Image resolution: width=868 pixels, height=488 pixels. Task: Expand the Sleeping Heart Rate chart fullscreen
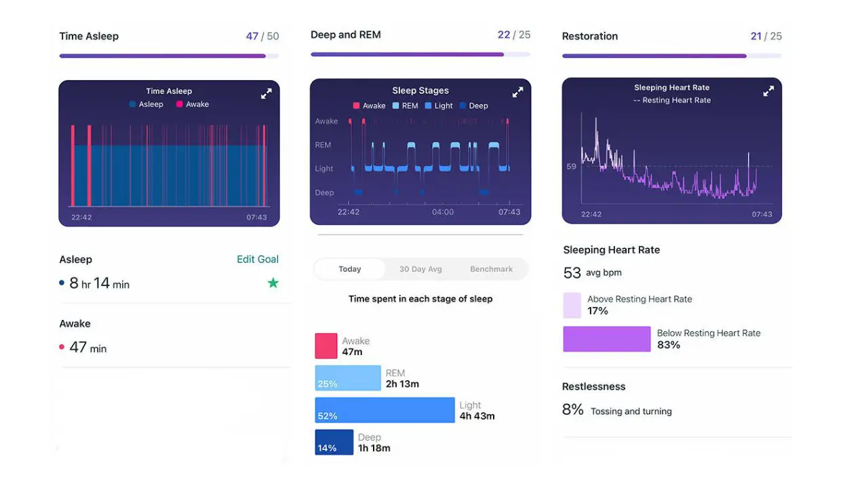[x=768, y=91]
